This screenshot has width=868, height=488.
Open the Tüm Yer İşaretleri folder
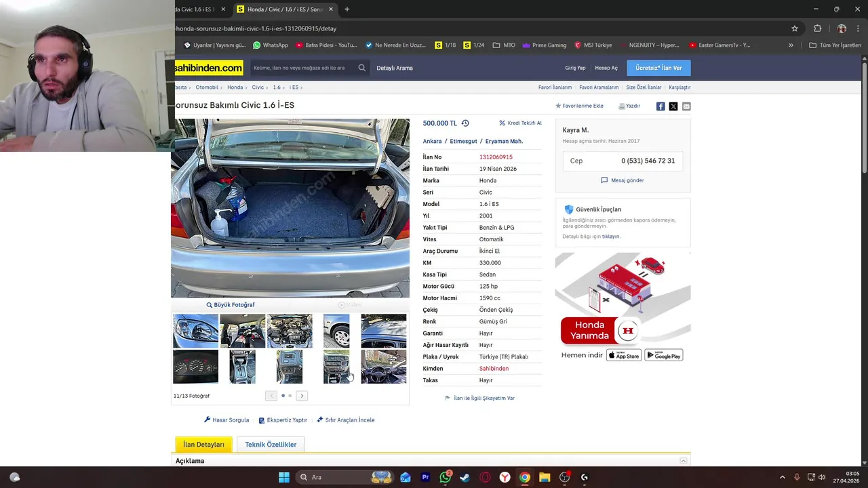pos(835,45)
